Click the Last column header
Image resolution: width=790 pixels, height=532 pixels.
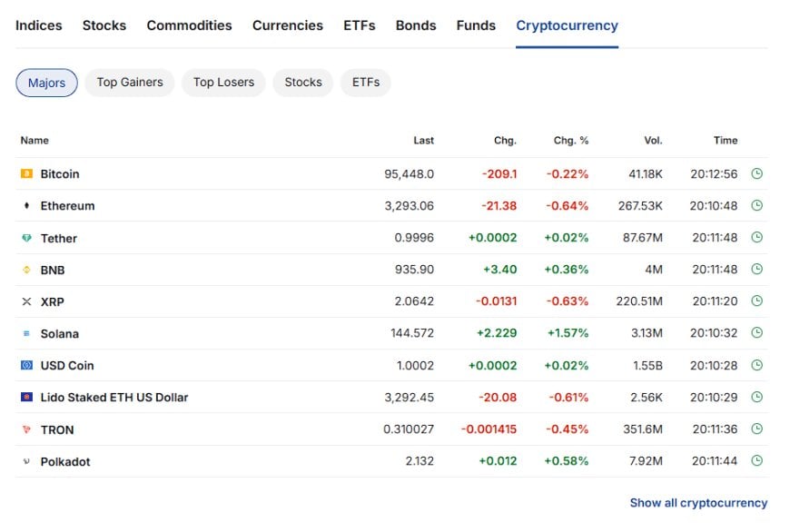[424, 141]
